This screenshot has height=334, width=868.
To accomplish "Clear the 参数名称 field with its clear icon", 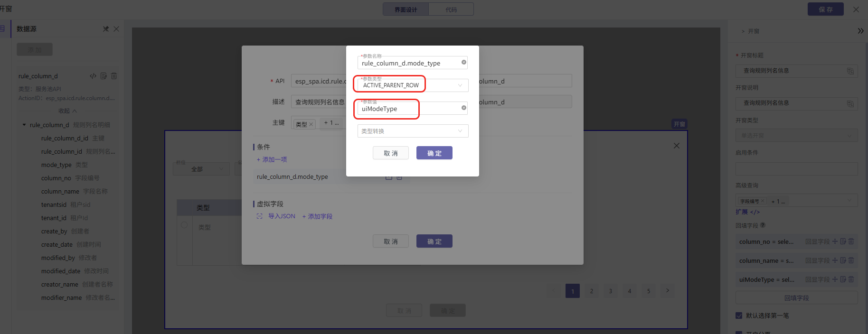I will pos(464,62).
